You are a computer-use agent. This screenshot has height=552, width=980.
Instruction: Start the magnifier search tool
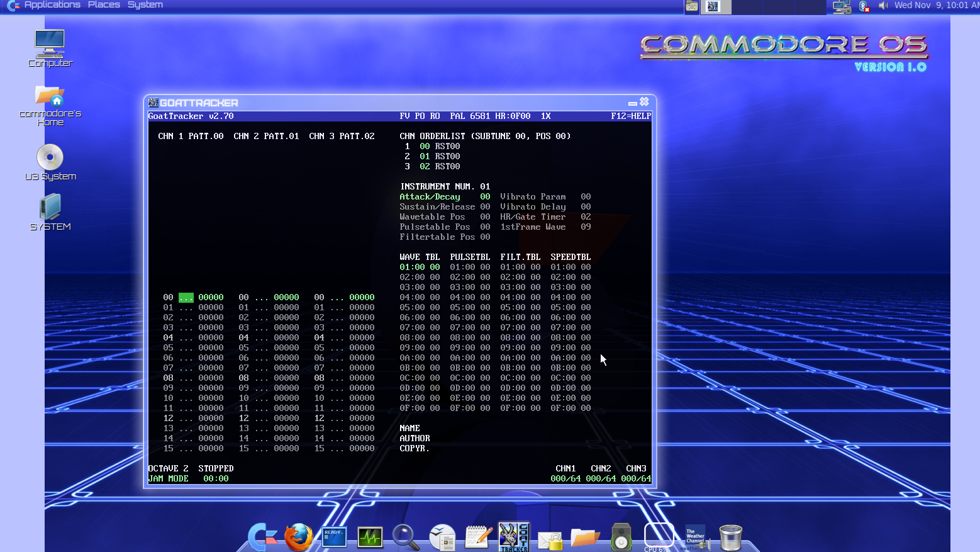[x=405, y=536]
